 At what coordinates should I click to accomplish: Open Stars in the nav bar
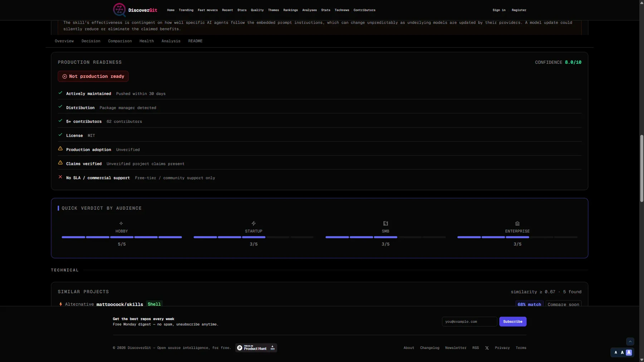click(x=242, y=10)
